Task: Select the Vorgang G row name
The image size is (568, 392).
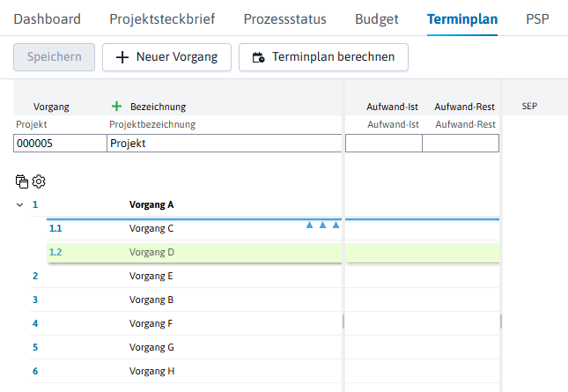Action: pos(151,347)
